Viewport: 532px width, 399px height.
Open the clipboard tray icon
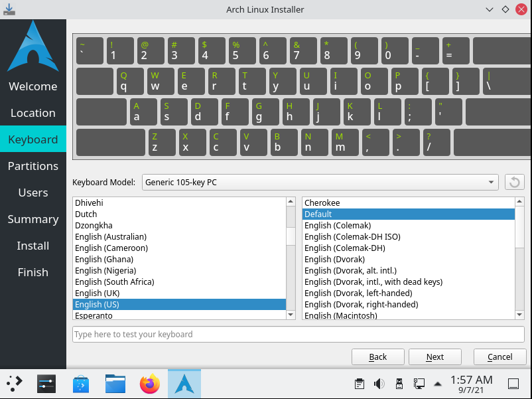pyautogui.click(x=360, y=384)
